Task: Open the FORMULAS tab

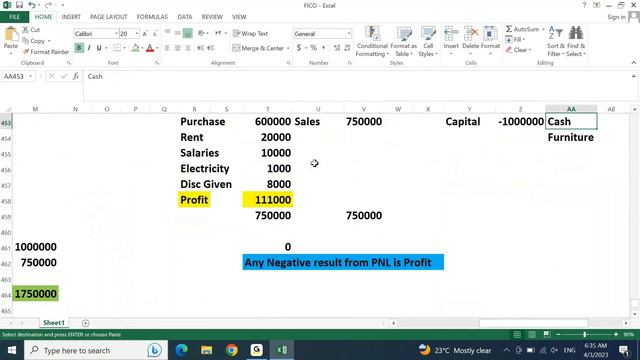Action: (152, 17)
